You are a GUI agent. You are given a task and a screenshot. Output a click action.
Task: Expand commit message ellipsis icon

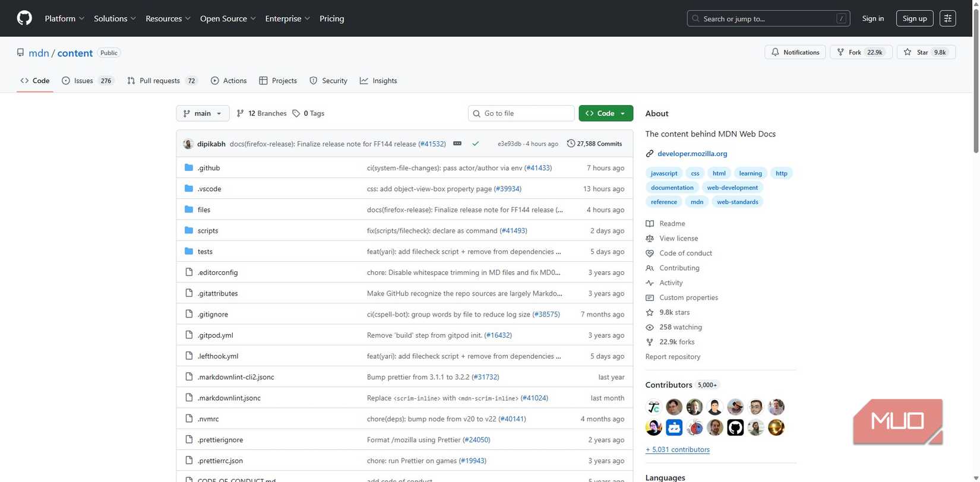[x=457, y=144]
